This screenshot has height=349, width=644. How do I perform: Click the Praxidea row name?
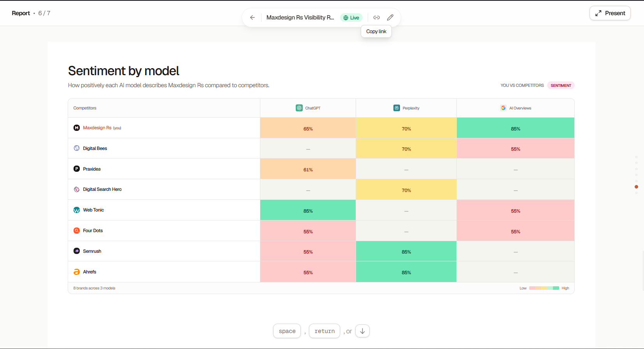92,169
